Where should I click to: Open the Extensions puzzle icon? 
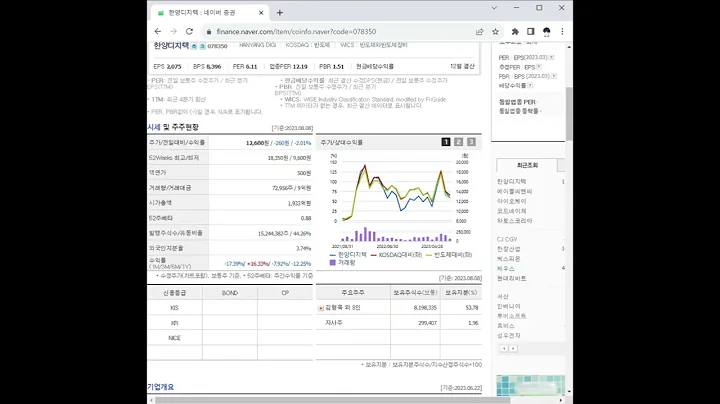pyautogui.click(x=515, y=32)
